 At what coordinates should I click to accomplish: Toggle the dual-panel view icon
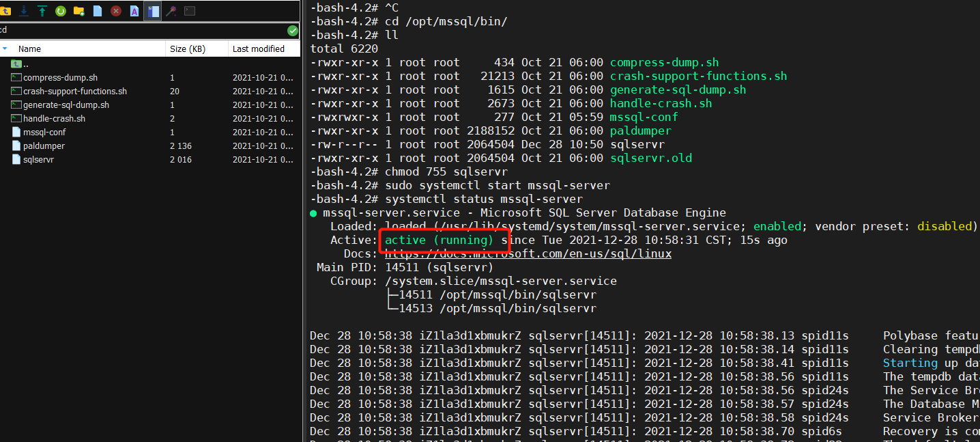(153, 10)
